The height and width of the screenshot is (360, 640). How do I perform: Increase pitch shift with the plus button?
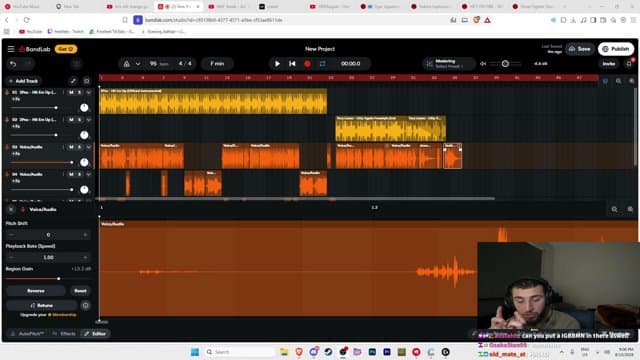point(85,235)
